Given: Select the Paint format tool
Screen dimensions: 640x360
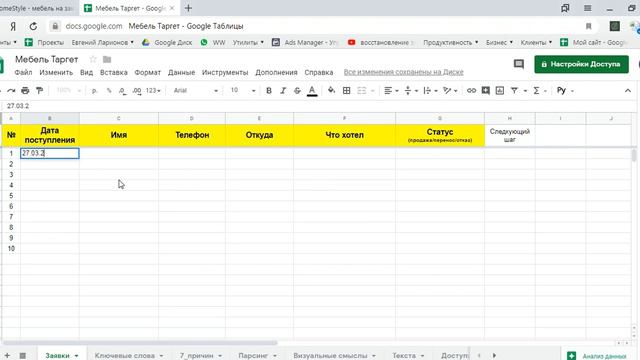Looking at the screenshot, I should point(39,91).
